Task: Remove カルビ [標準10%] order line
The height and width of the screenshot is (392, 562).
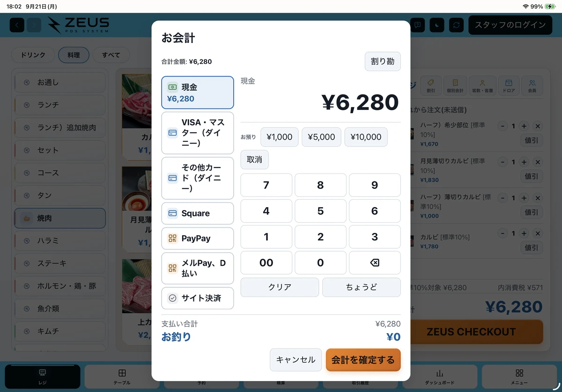Action: coord(538,233)
